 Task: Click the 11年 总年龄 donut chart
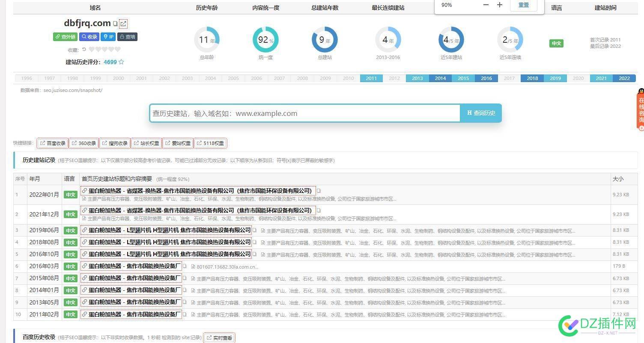(206, 40)
